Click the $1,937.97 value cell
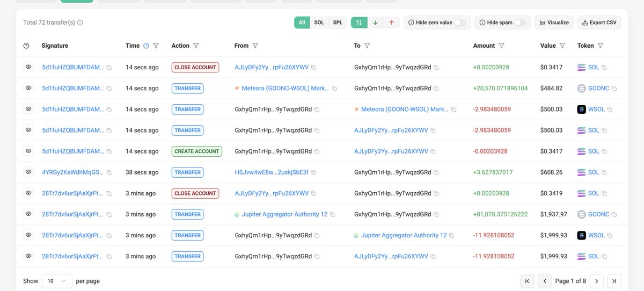644x291 pixels. pos(553,214)
